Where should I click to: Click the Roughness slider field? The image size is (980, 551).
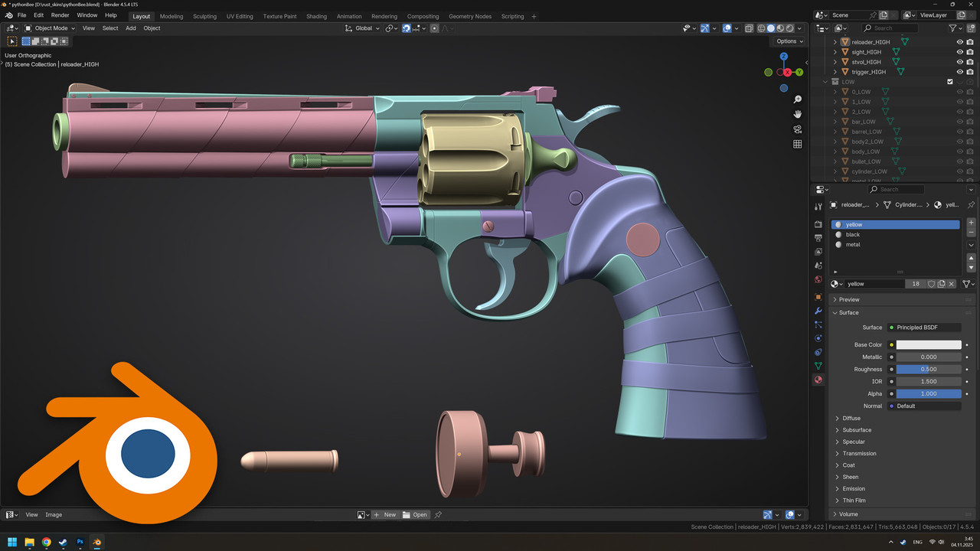(929, 369)
